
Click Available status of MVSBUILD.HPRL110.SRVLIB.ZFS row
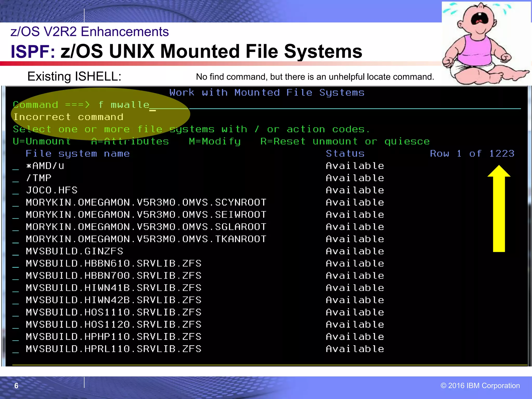click(355, 349)
